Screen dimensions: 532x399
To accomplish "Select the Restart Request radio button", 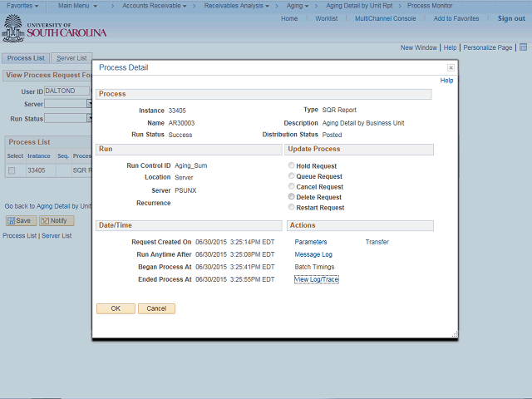I will (291, 207).
